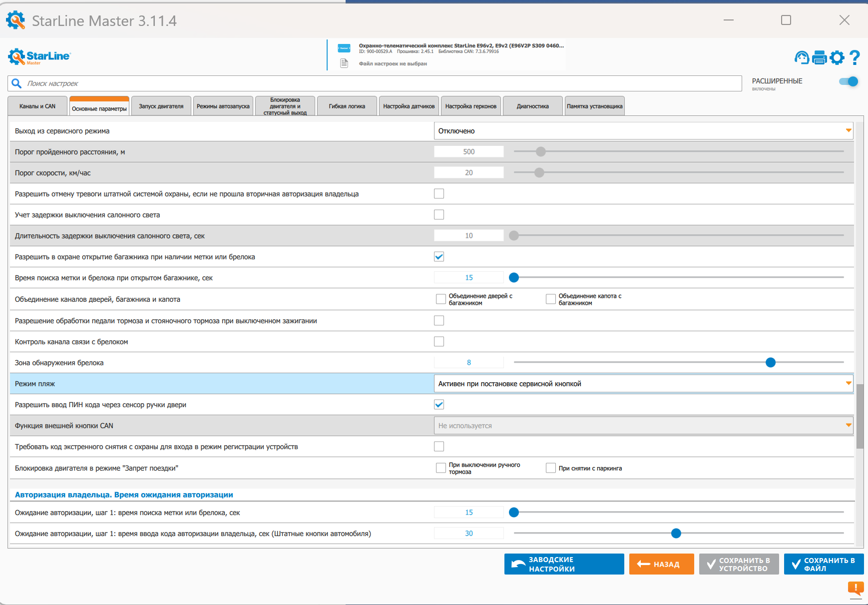
Task: Click the settings file document icon
Action: 344,63
